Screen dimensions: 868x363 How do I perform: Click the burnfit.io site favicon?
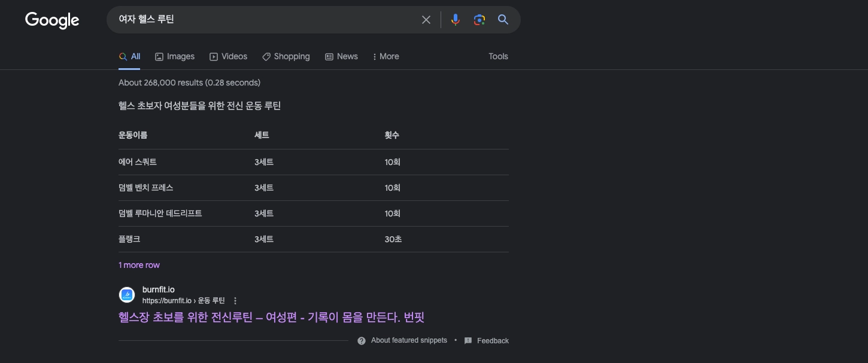pos(127,295)
